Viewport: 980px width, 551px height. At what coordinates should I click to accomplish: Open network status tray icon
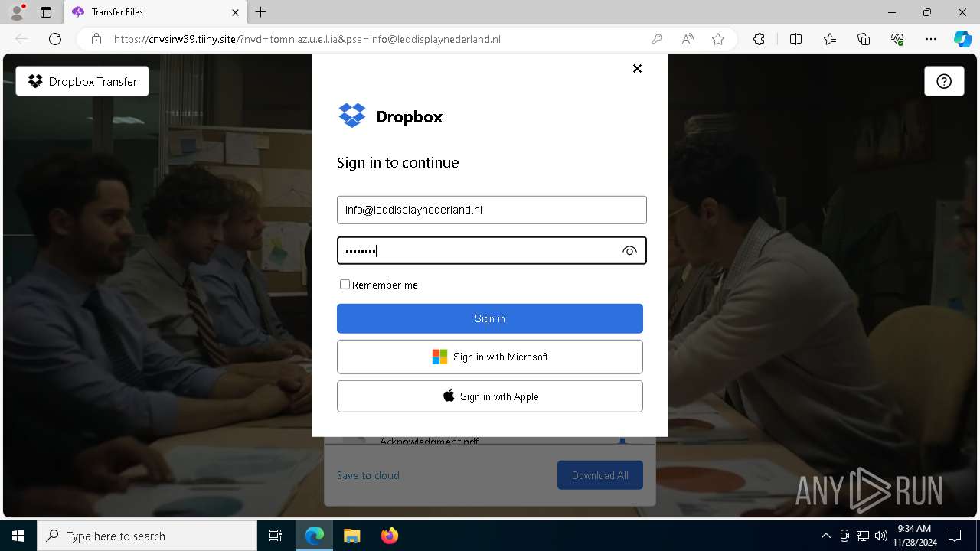(x=863, y=536)
